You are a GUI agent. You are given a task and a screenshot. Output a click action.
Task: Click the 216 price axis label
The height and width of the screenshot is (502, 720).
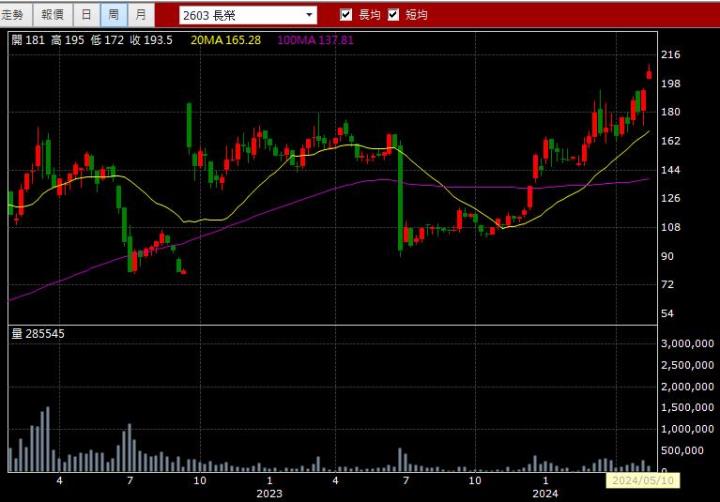pyautogui.click(x=671, y=55)
